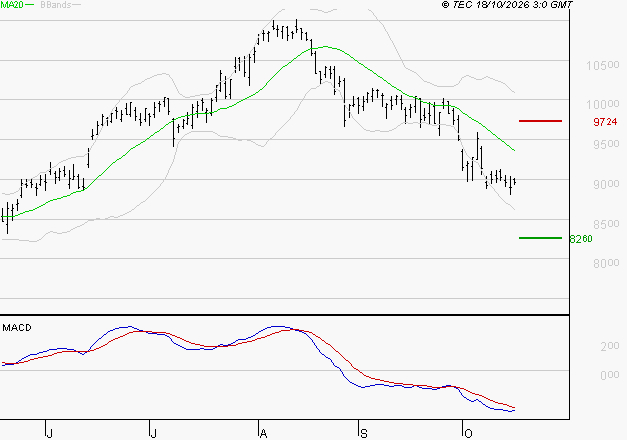Click the 10000 price axis label
The width and height of the screenshot is (627, 440).
tap(603, 104)
